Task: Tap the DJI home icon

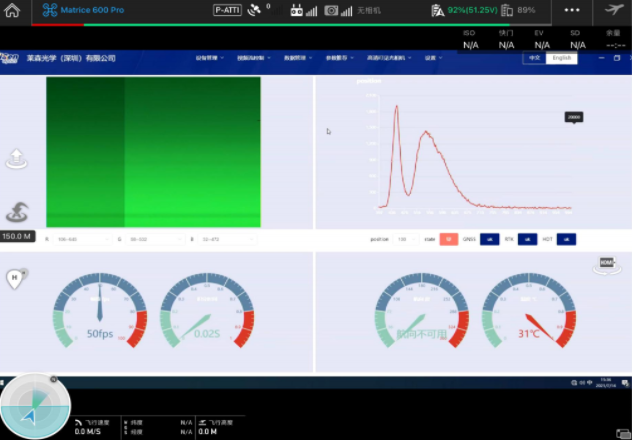Action: (x=12, y=10)
